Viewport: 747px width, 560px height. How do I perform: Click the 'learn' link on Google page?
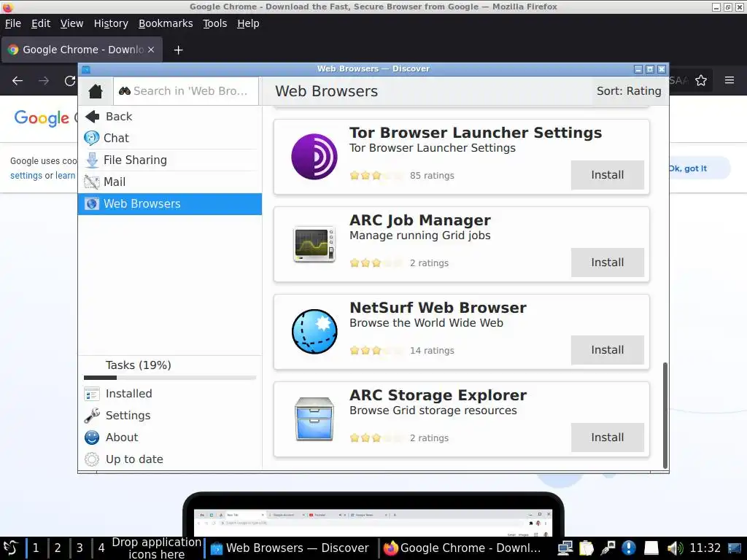(65, 175)
